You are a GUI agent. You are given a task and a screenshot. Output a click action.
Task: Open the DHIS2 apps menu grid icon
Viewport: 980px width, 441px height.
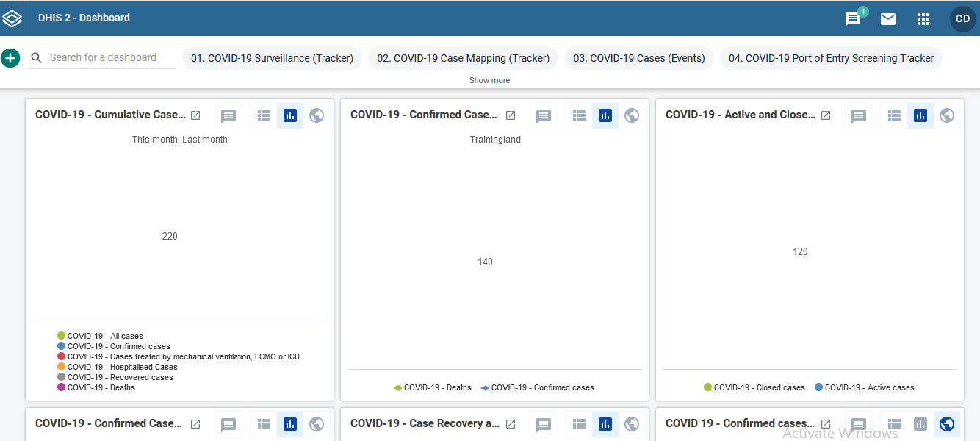923,18
